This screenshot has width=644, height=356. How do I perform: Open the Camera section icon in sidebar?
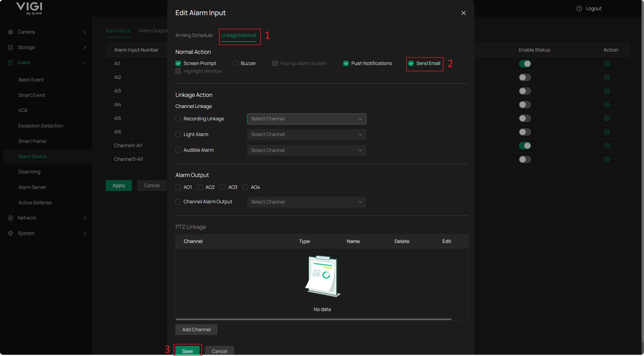tap(11, 32)
